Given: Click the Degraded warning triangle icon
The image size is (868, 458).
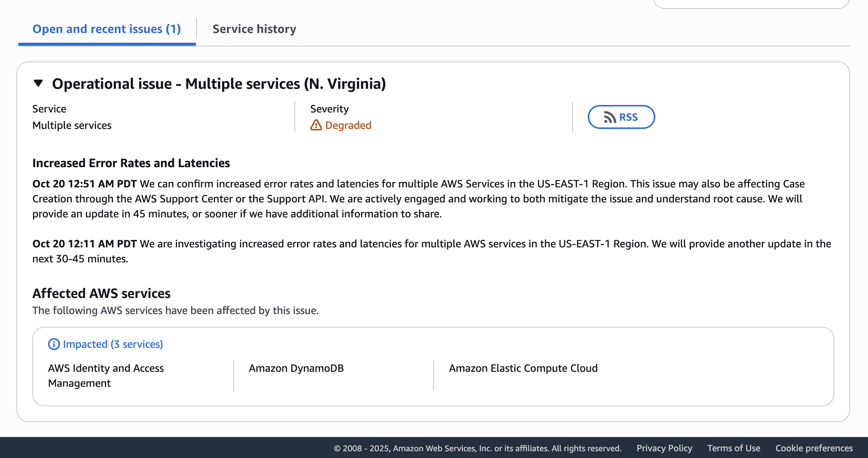Looking at the screenshot, I should (316, 125).
